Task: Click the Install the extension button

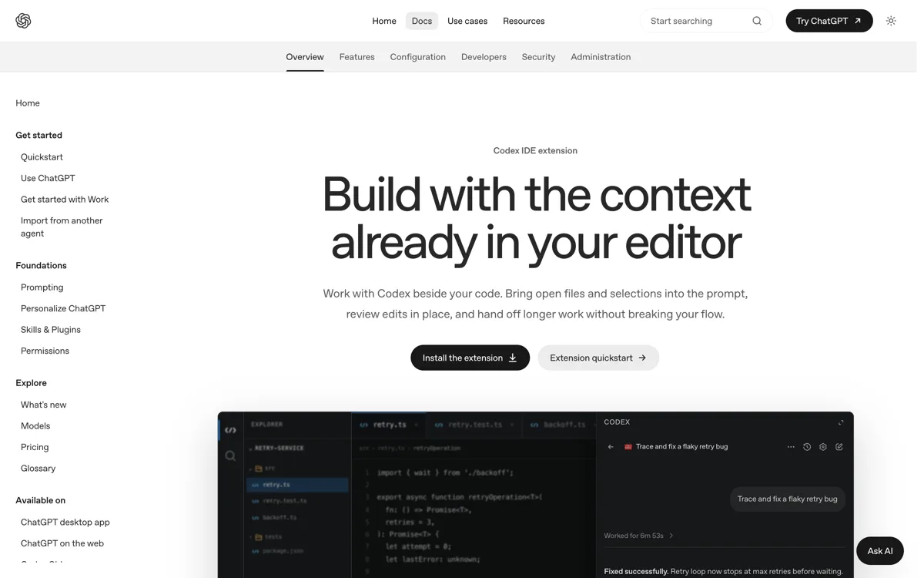Action: click(470, 358)
